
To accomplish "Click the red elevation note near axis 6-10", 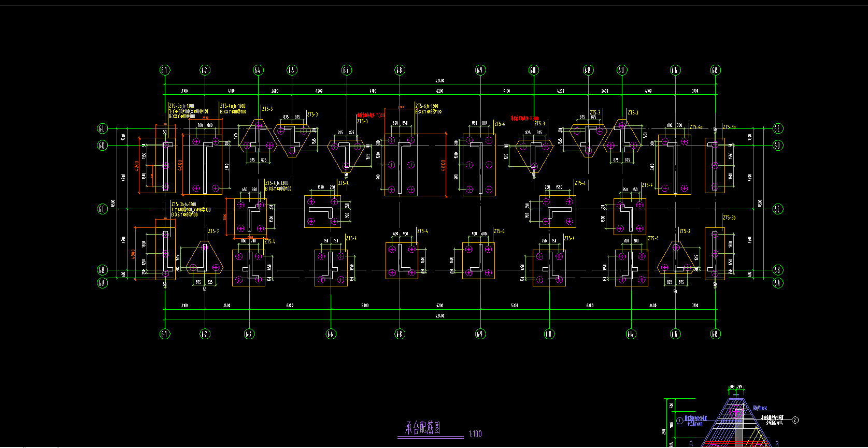I will coord(524,119).
